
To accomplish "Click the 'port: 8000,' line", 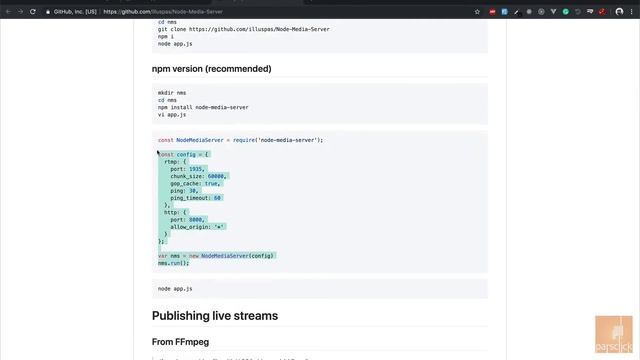I will click(x=187, y=220).
